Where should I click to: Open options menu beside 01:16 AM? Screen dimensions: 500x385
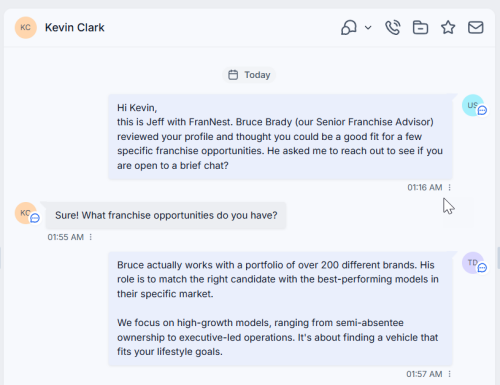pos(450,187)
